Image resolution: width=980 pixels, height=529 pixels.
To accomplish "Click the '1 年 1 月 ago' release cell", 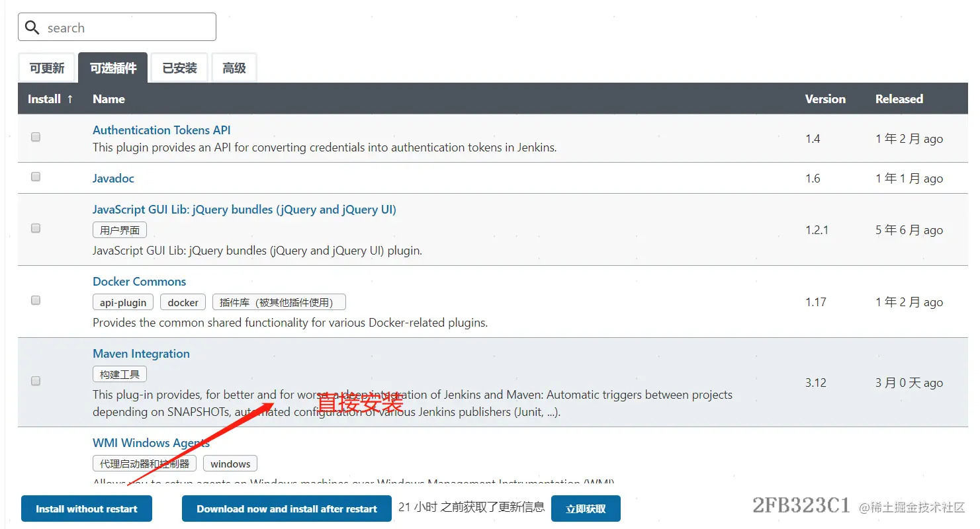I will [909, 179].
